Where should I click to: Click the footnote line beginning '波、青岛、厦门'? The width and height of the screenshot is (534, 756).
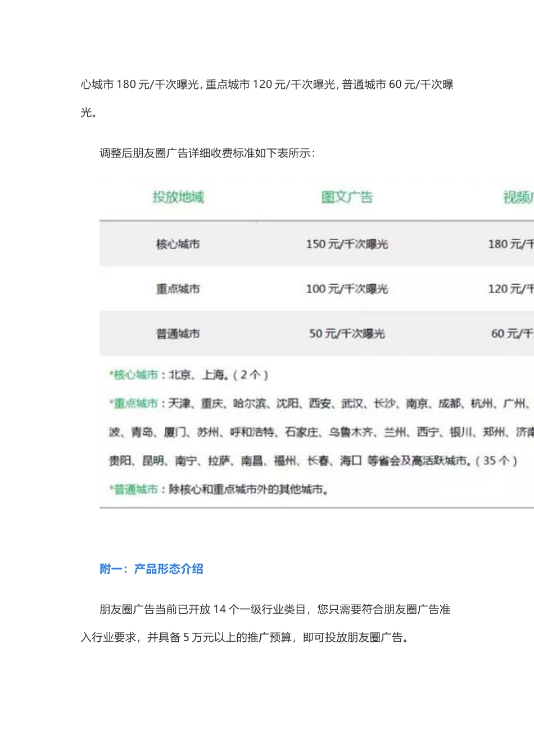(321, 432)
